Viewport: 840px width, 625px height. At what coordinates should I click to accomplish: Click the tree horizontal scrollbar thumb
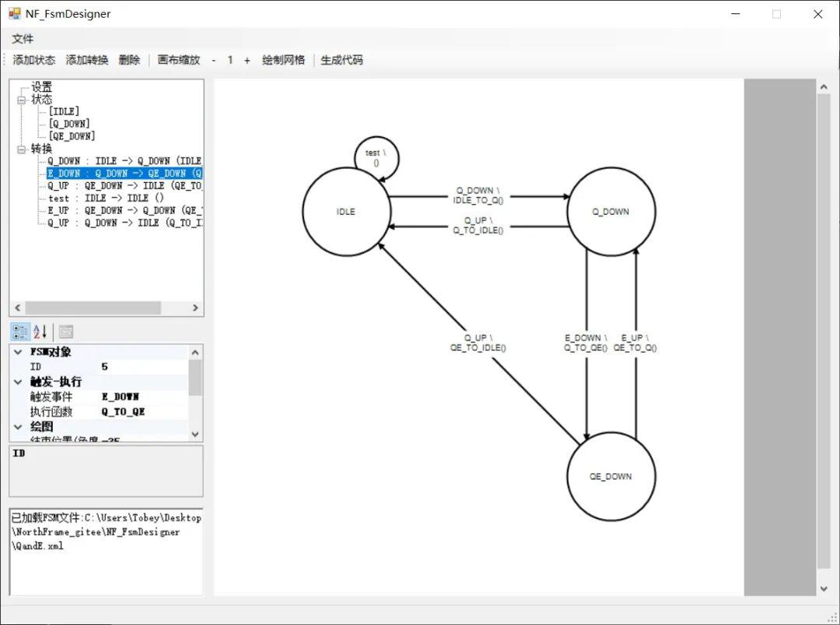(93, 307)
